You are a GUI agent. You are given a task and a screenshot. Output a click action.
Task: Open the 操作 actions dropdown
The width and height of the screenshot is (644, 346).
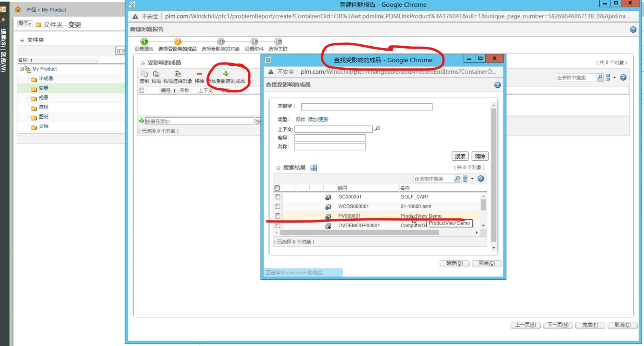pos(25,24)
